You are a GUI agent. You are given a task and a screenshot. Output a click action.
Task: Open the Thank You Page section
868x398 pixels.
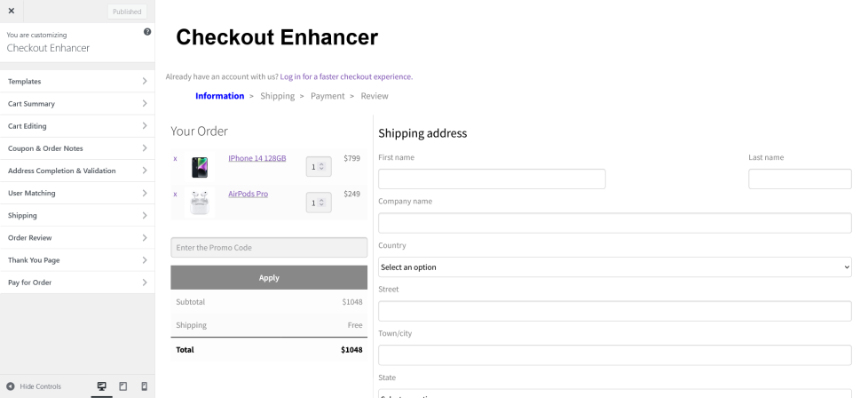77,260
